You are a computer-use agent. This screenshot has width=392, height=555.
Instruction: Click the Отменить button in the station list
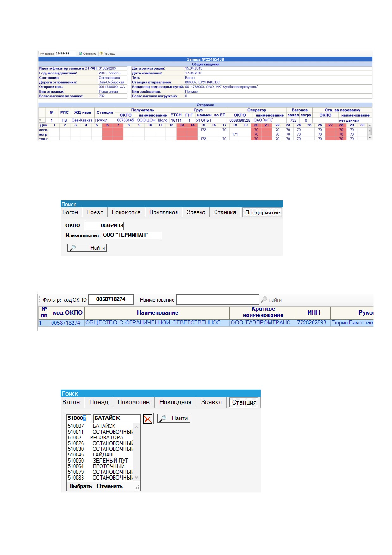point(110,486)
